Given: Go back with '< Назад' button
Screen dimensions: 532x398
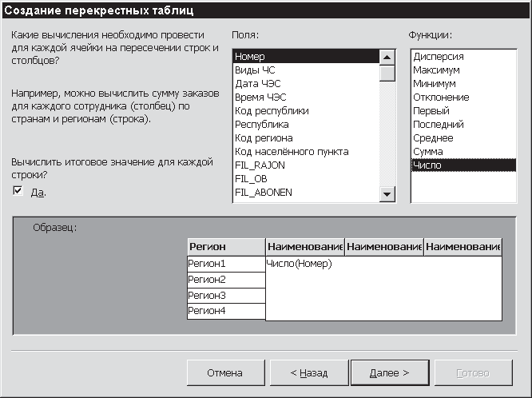Looking at the screenshot, I should pos(308,372).
